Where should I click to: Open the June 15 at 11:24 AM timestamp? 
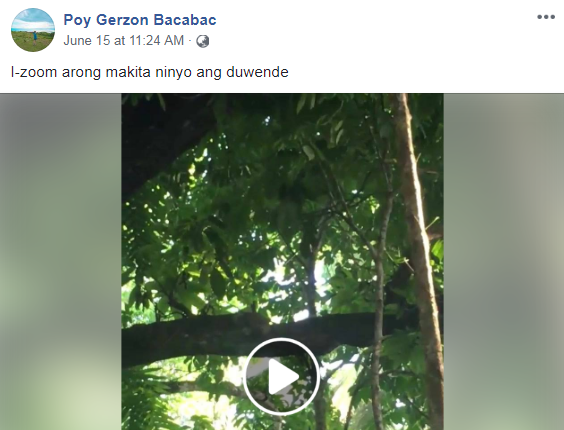coord(124,40)
